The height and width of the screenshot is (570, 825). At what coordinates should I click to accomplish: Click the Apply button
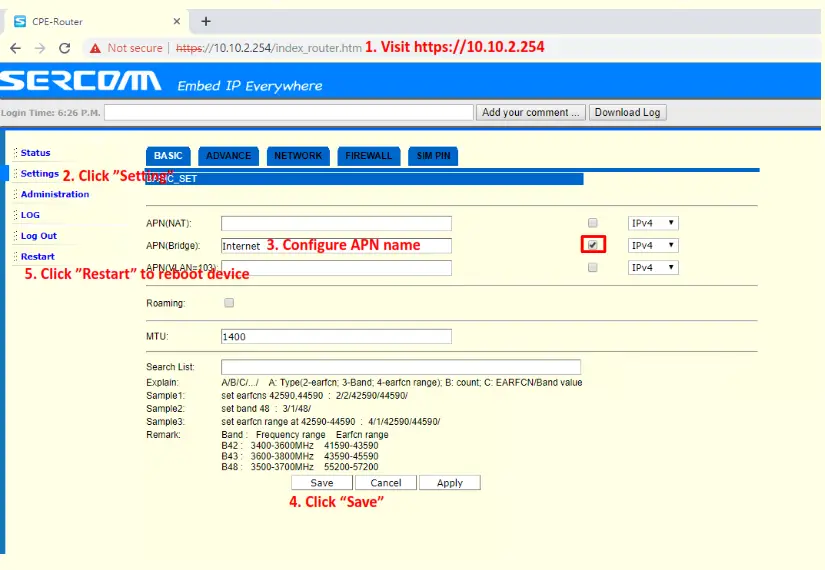pyautogui.click(x=450, y=483)
